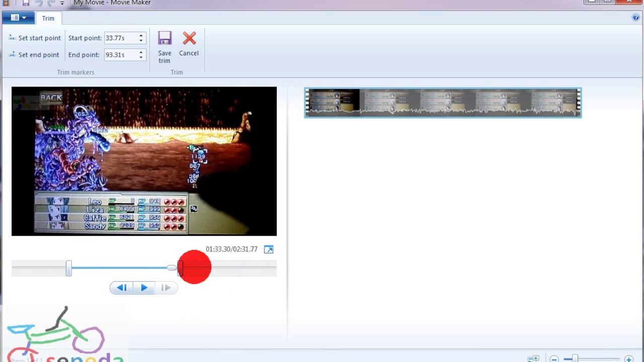Click Set start point
Image resolution: width=644 pixels, height=362 pixels.
tap(34, 38)
